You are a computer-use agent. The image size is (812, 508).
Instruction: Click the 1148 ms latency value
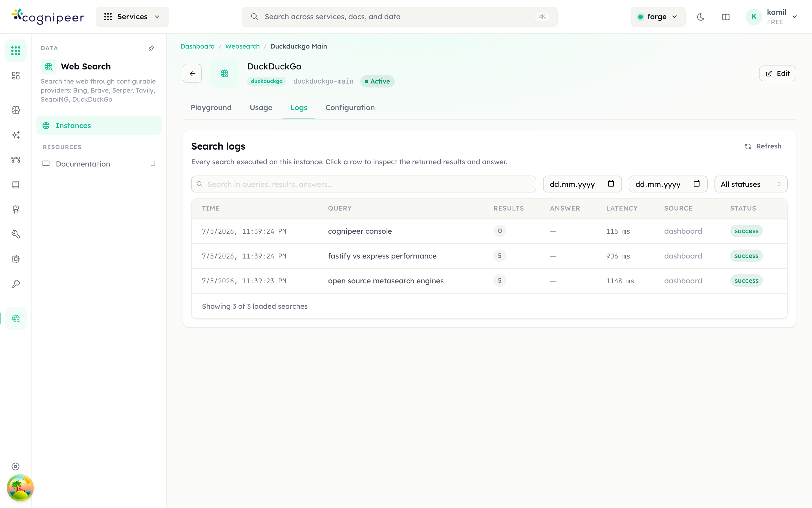click(620, 281)
